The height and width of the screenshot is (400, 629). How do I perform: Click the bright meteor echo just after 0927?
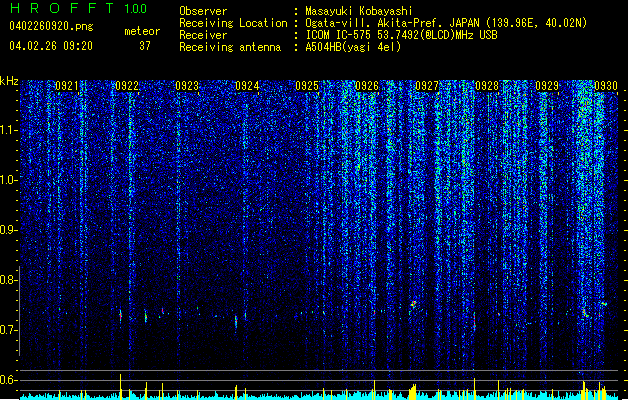(x=413, y=305)
